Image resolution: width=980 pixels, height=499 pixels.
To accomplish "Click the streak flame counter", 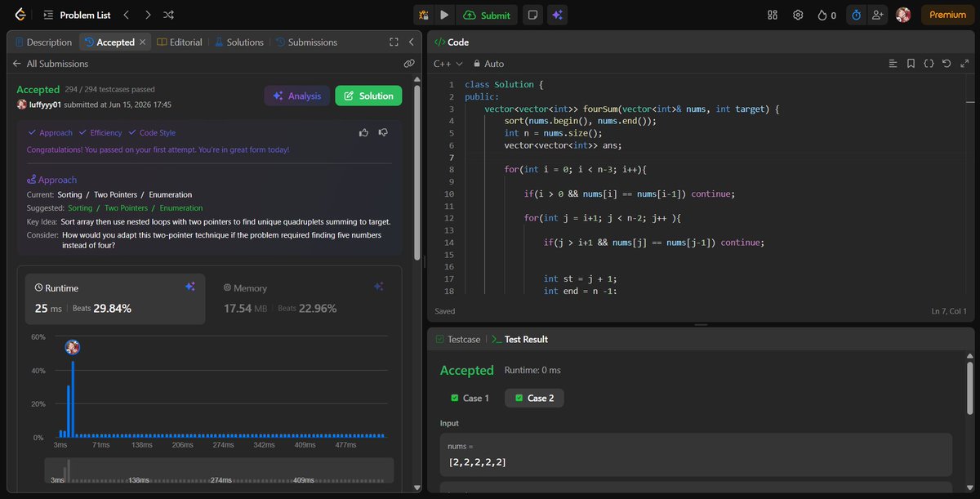I will click(x=827, y=15).
